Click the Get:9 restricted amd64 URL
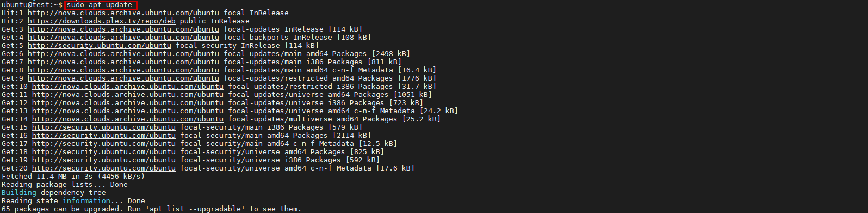868x213 pixels. 123,78
